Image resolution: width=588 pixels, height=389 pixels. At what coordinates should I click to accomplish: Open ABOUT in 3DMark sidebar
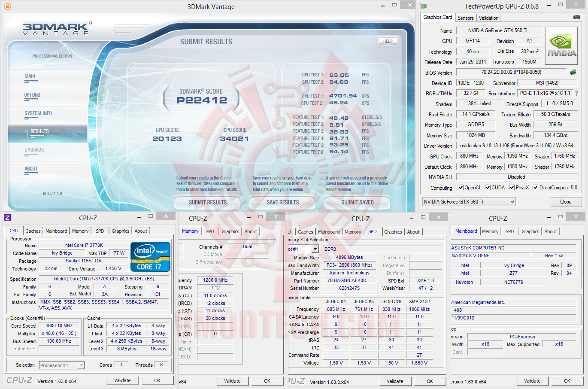(x=31, y=169)
